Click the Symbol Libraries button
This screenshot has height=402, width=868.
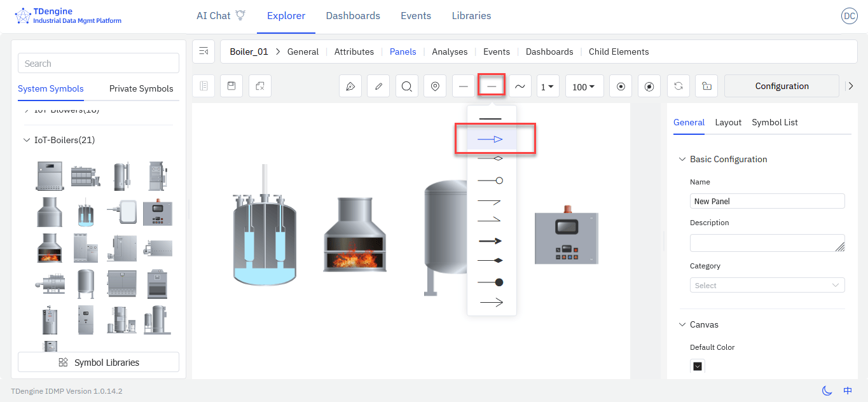(99, 363)
